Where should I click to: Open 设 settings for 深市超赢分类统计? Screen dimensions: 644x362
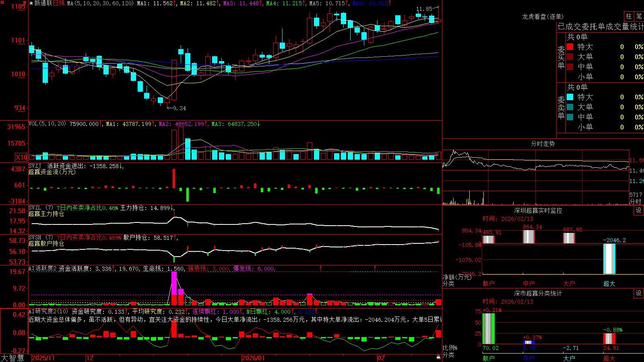639,293
